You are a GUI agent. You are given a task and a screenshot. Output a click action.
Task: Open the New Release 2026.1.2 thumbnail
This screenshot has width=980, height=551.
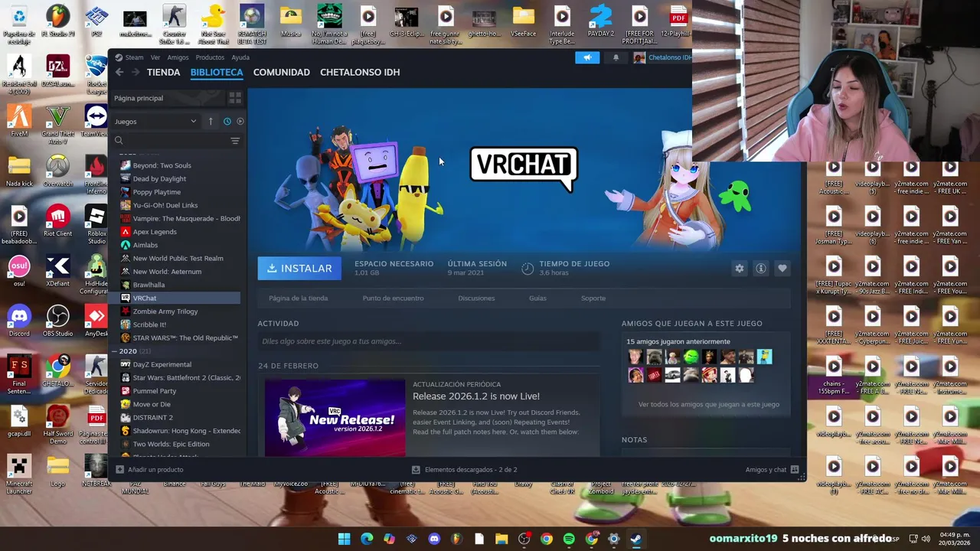pos(335,418)
